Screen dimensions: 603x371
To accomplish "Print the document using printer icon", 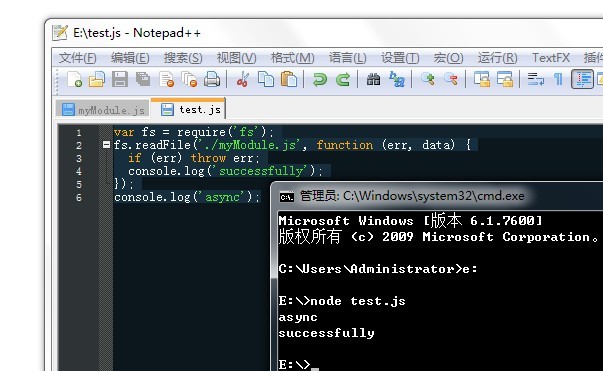I will coord(212,79).
